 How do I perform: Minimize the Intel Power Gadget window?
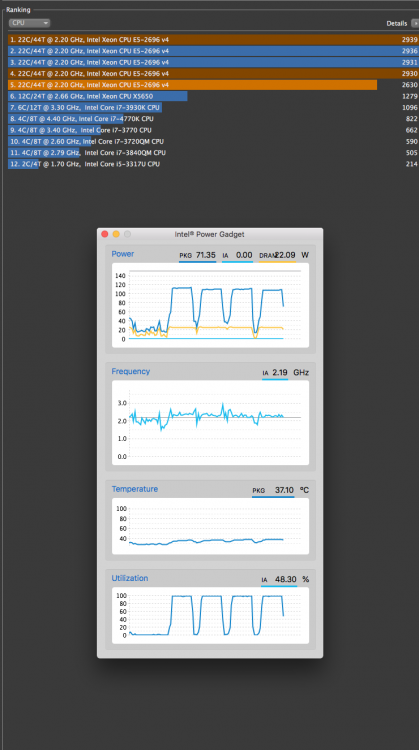[116, 234]
